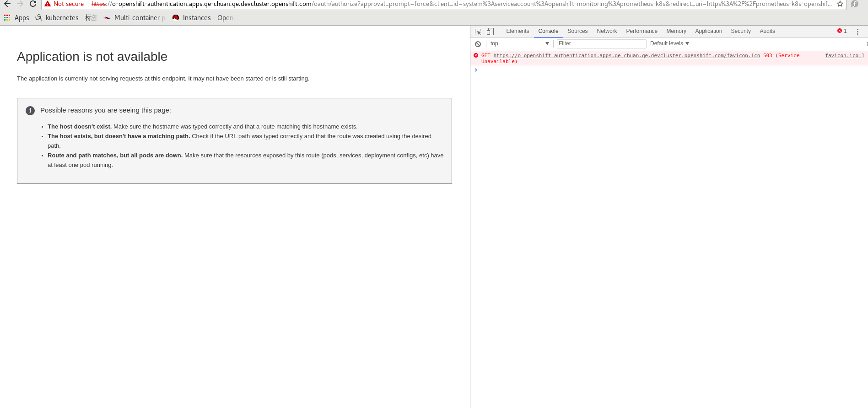Viewport: 868px width, 408px height.
Task: Open the Instances - Open bookmark
Action: pyautogui.click(x=203, y=18)
